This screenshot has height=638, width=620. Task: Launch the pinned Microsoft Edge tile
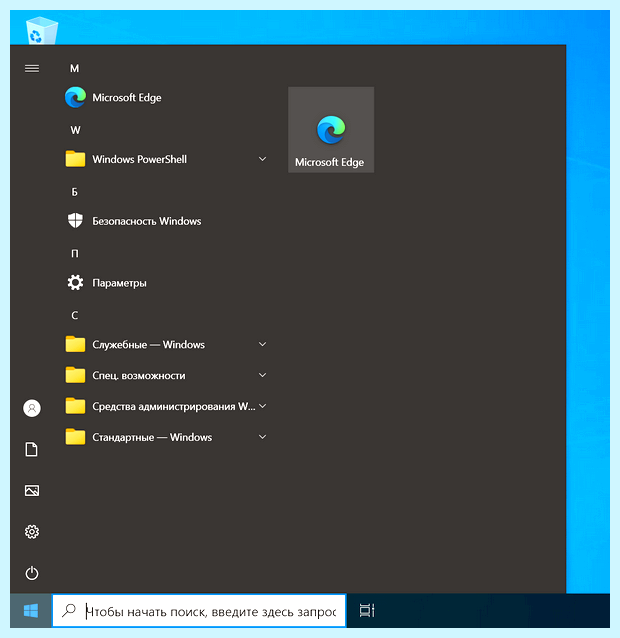pos(331,130)
